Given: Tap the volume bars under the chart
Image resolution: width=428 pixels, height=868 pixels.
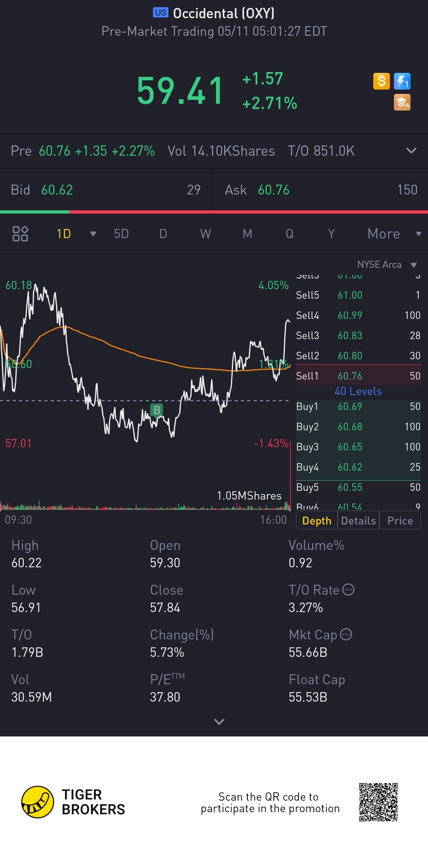Looking at the screenshot, I should 145,506.
